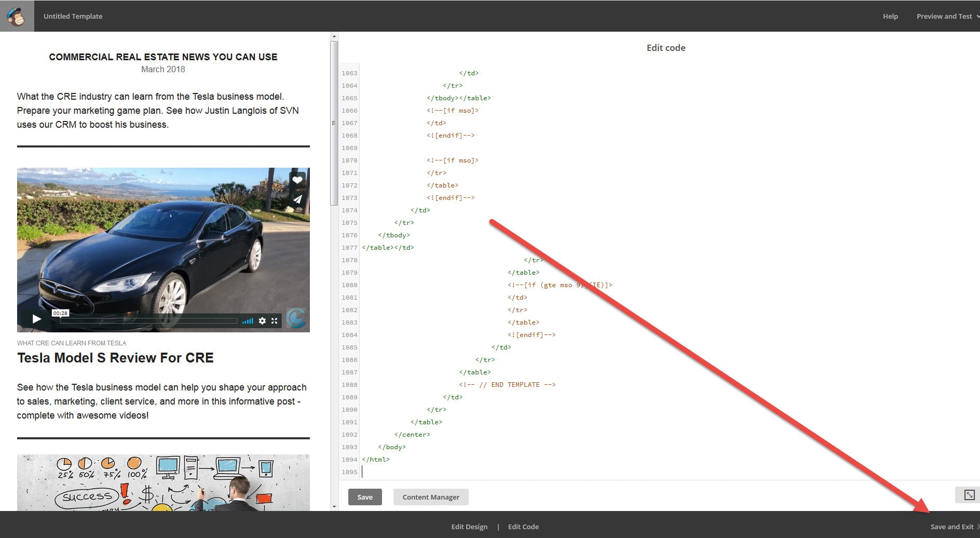Enter fullscreen on the Tesla video
This screenshot has height=538, width=980.
[x=275, y=321]
